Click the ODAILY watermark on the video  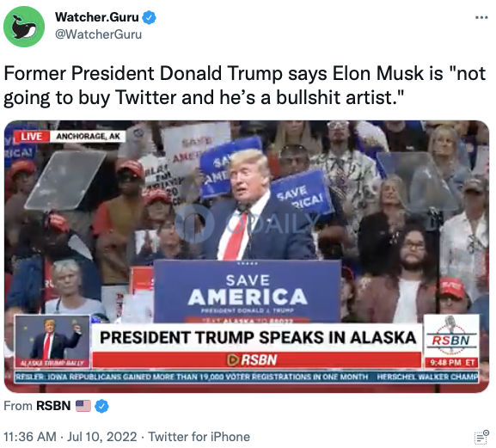(x=247, y=223)
